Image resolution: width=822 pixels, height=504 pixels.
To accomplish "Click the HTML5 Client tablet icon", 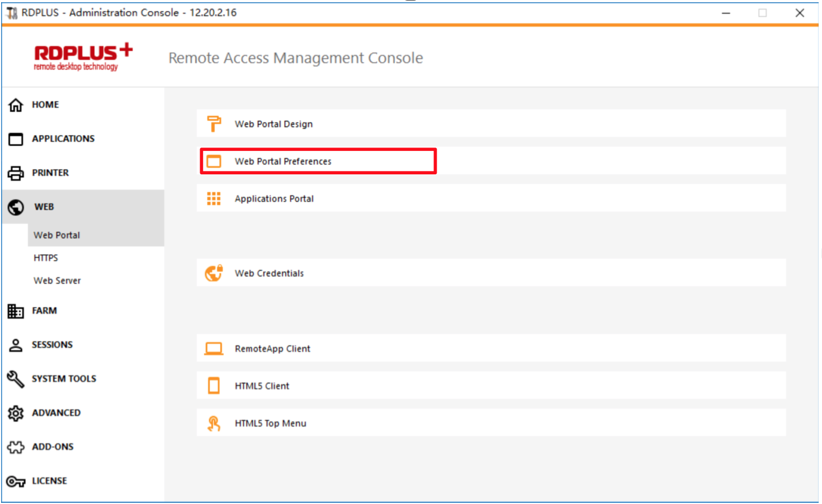I will click(214, 386).
